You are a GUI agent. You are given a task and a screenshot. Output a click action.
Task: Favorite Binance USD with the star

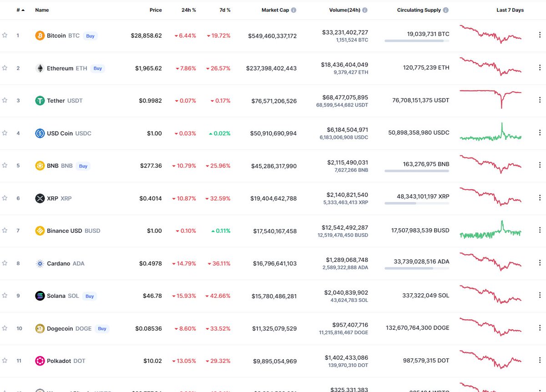pos(5,231)
